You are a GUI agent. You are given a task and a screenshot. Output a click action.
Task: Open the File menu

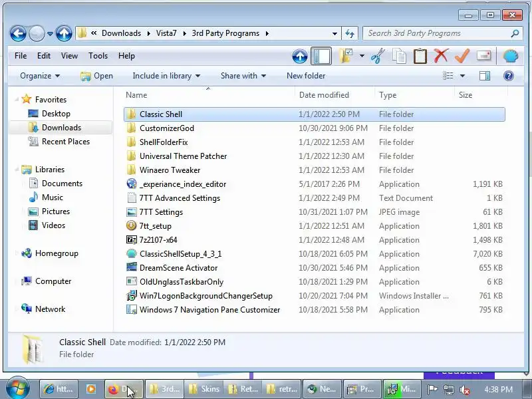point(21,56)
